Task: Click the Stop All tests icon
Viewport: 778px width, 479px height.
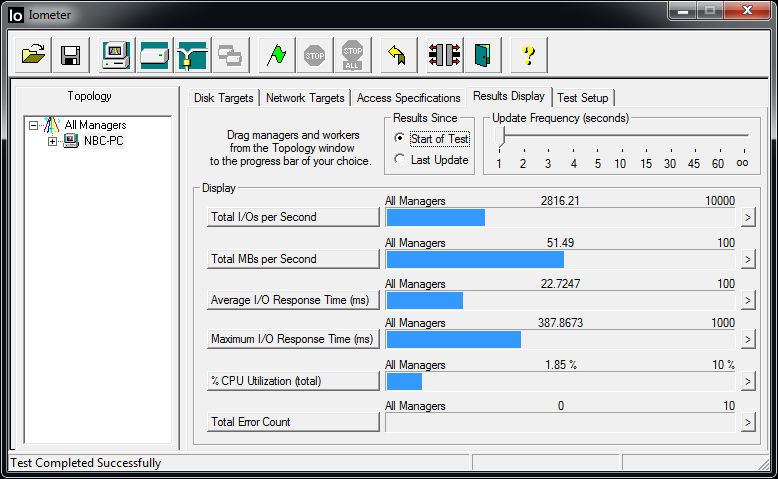Action: coord(352,55)
